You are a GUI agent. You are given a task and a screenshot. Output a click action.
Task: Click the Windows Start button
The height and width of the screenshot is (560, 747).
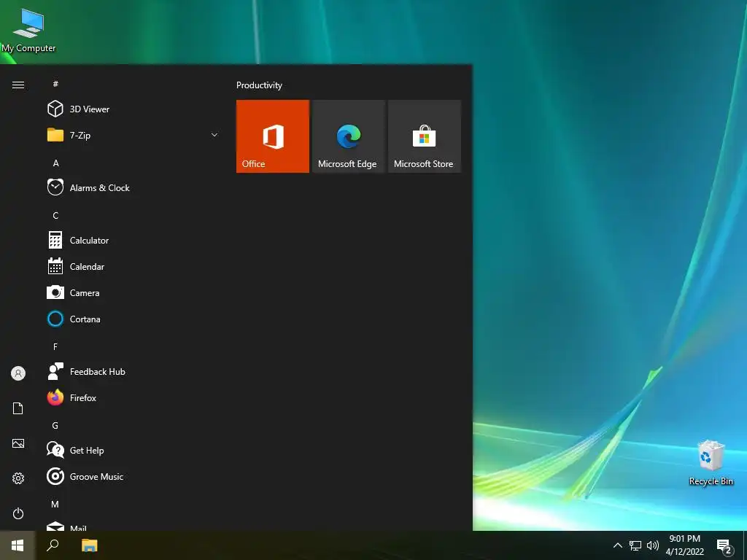tap(18, 545)
